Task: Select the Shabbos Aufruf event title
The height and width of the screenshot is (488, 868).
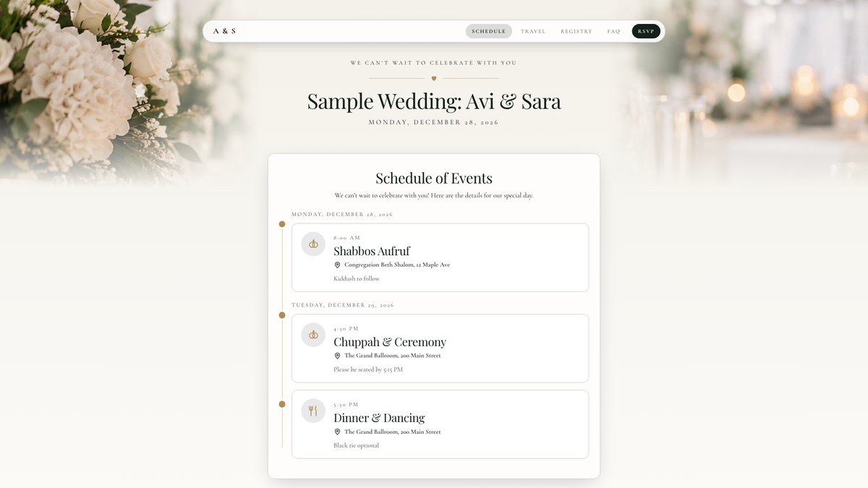Action: tap(372, 251)
